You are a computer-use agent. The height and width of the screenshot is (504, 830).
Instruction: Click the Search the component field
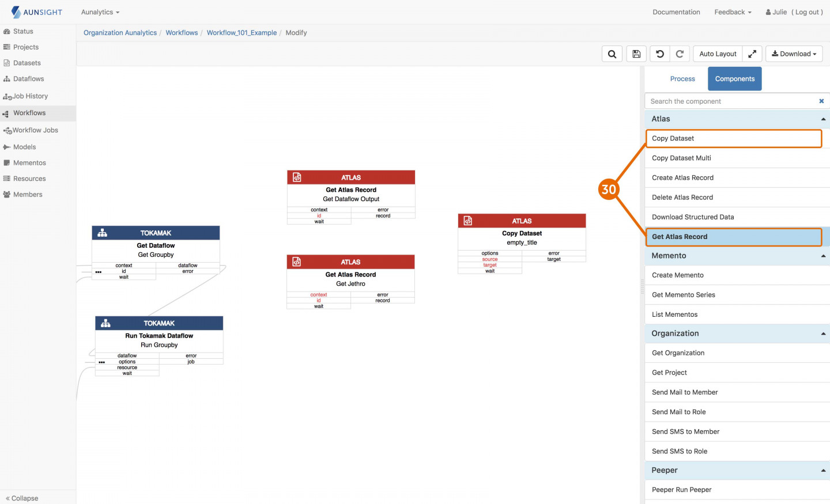pyautogui.click(x=732, y=101)
